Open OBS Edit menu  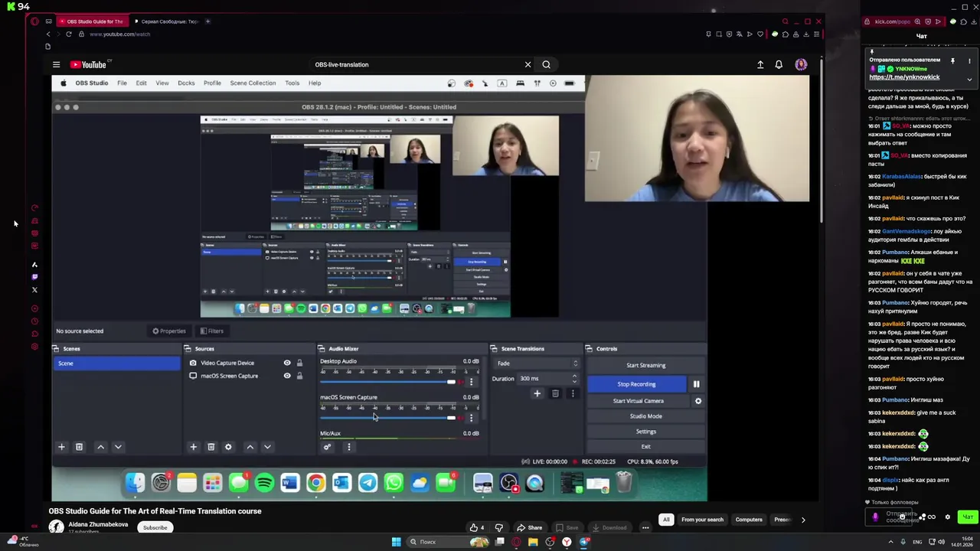pyautogui.click(x=141, y=83)
